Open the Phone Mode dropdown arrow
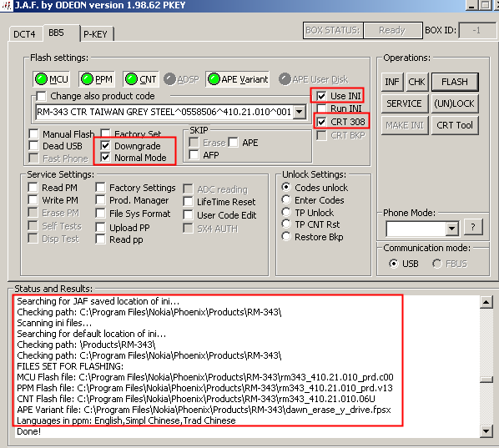Screen dimensions: 499x448 452,228
